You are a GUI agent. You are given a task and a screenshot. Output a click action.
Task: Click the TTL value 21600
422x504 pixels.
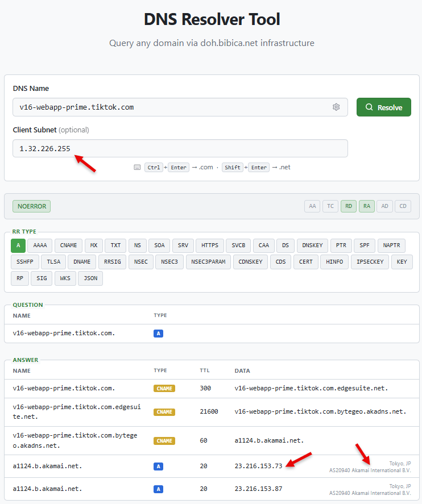[209, 412]
